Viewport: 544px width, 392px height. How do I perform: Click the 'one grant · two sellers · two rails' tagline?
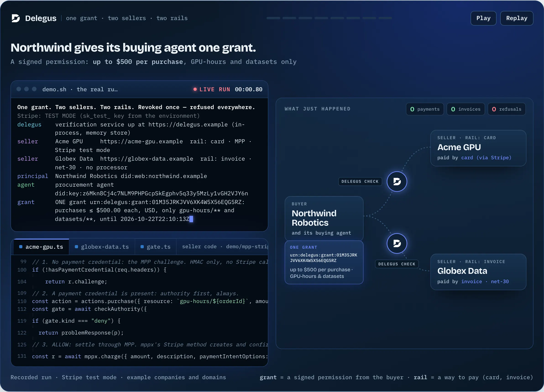pos(127,18)
